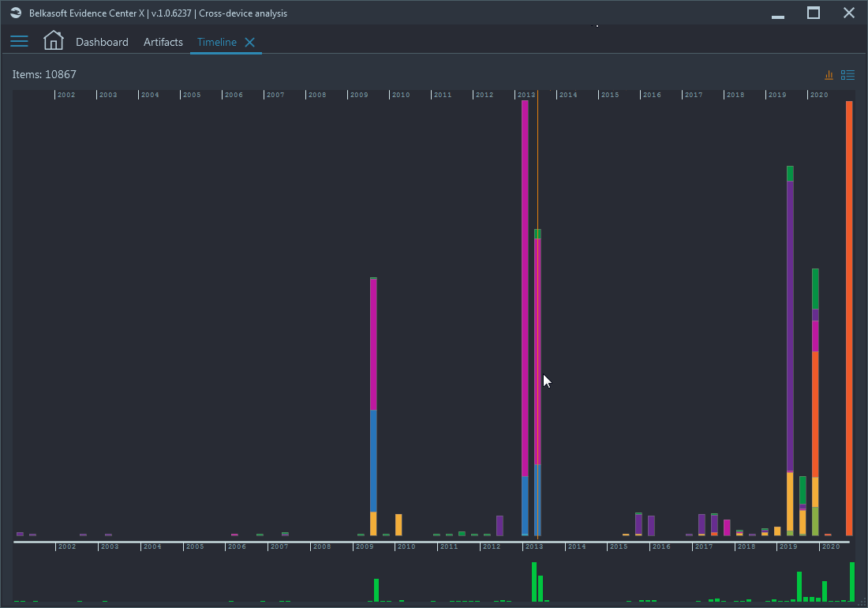The image size is (868, 608).
Task: Select the magenta and blue bar in 2009
Action: (x=373, y=407)
